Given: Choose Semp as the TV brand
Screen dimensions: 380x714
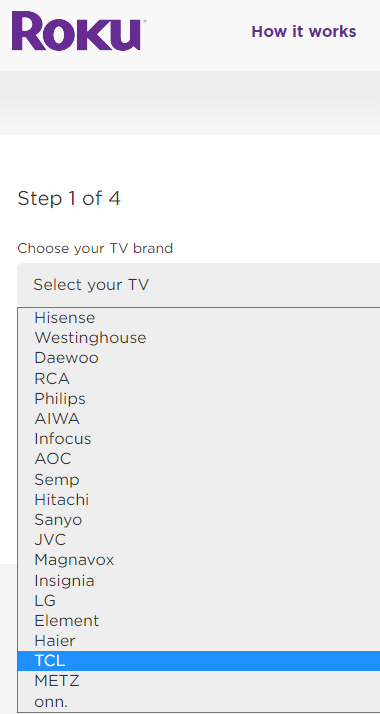Looking at the screenshot, I should [x=199, y=479].
